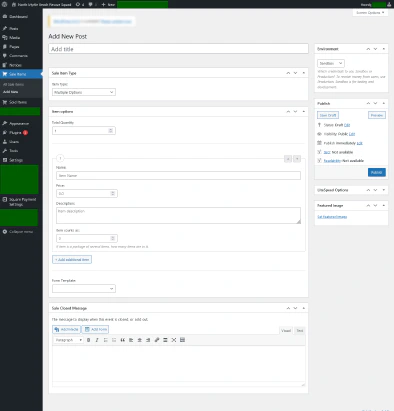394x411 pixels.
Task: Open the Environment Sandbox dropdown
Action: click(x=331, y=63)
